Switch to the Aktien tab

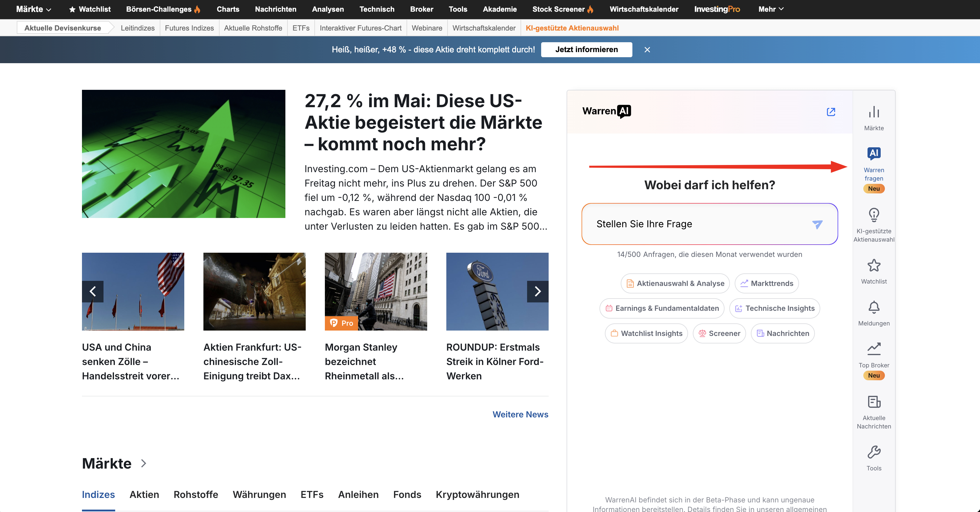pyautogui.click(x=144, y=495)
